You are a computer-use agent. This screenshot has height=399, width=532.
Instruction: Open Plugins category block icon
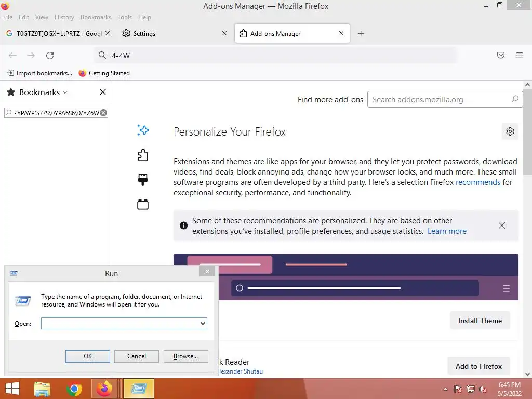143,204
